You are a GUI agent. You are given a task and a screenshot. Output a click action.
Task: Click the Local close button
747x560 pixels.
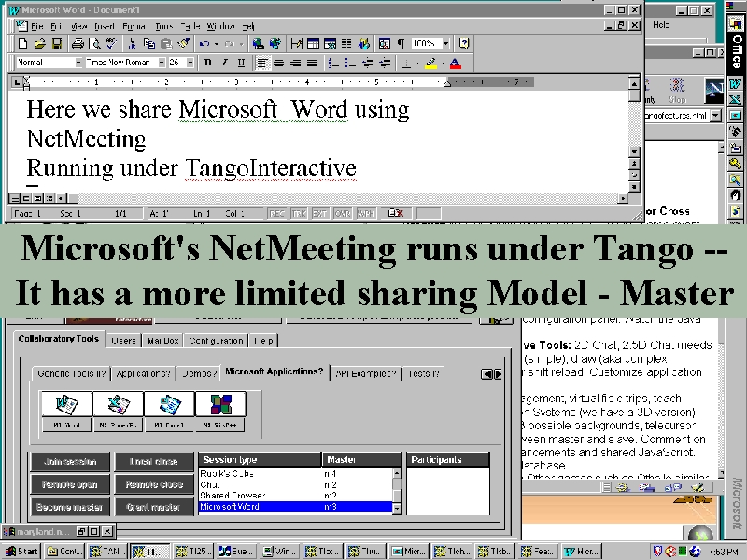pyautogui.click(x=154, y=461)
